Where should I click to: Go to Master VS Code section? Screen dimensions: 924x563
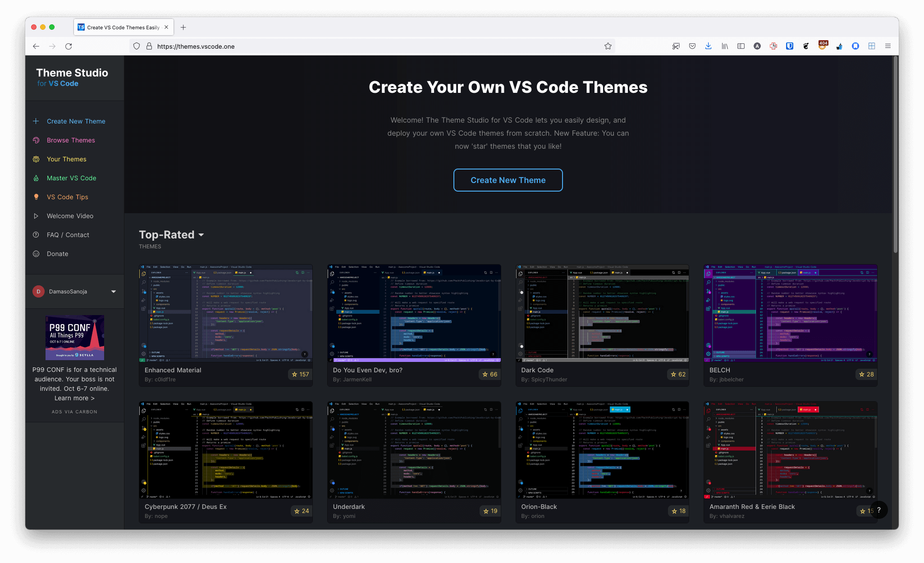tap(71, 178)
